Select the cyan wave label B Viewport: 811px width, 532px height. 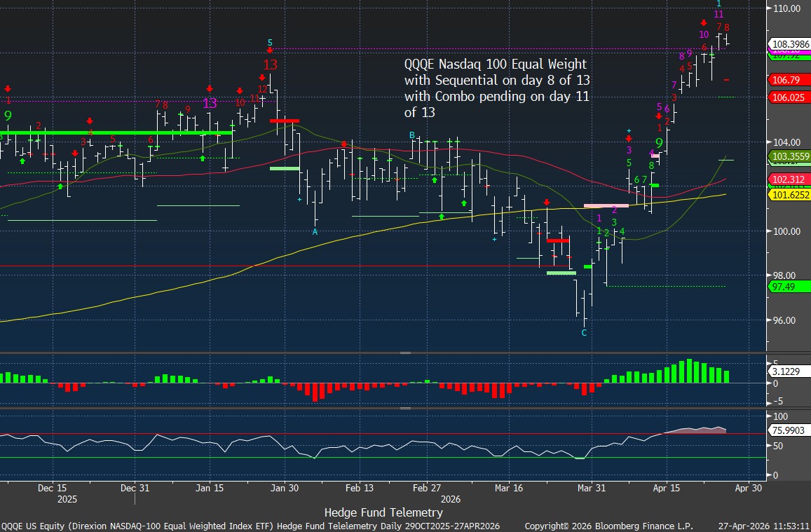412,135
